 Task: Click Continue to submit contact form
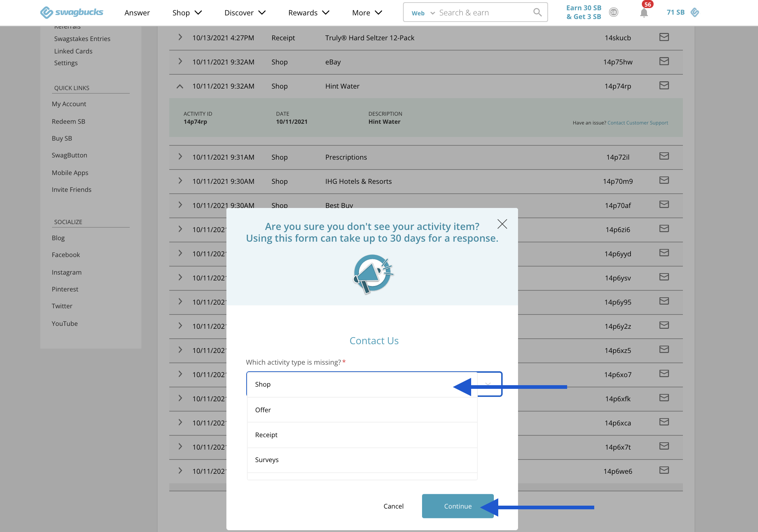[457, 506]
